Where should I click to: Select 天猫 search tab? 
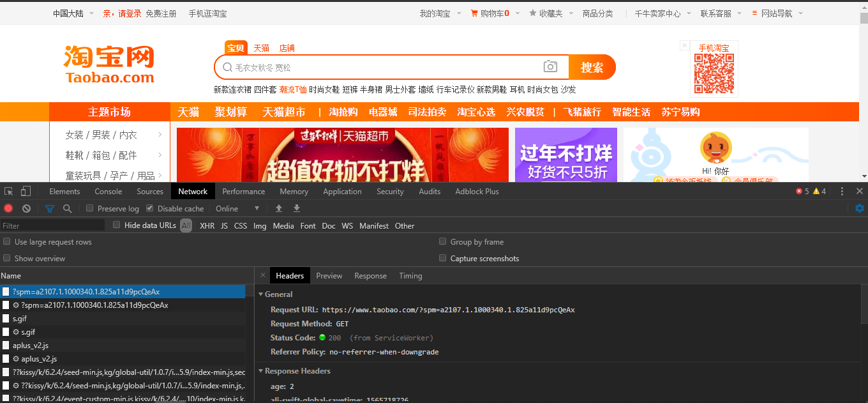[x=261, y=48]
